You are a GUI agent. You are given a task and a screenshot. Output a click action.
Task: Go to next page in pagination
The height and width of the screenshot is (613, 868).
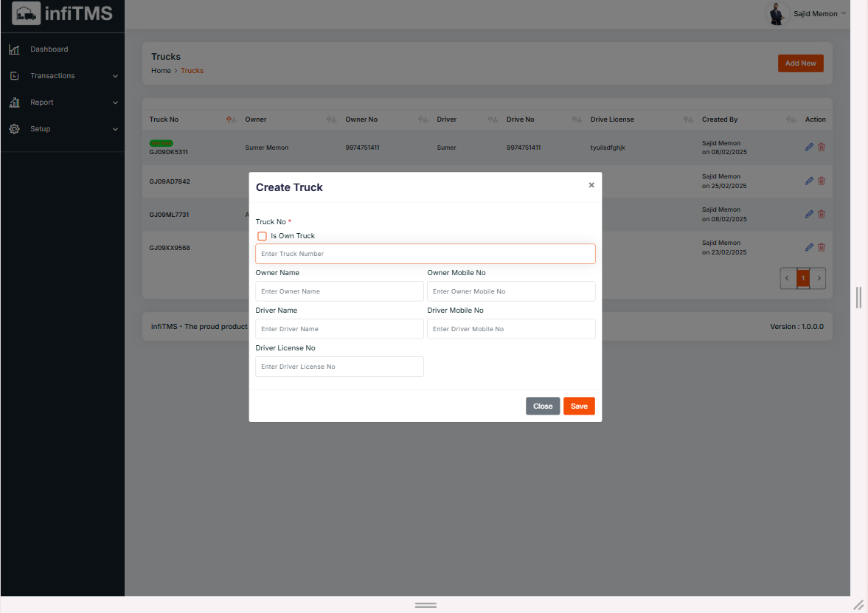[x=819, y=278]
